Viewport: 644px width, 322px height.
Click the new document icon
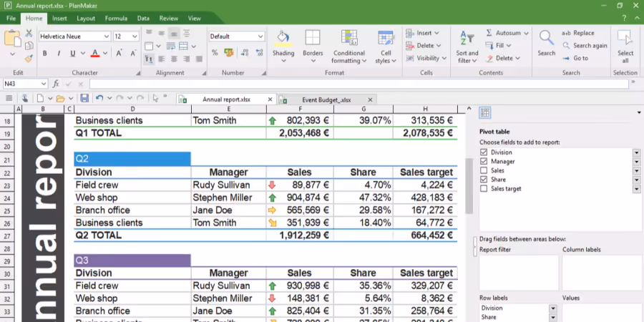pyautogui.click(x=40, y=98)
